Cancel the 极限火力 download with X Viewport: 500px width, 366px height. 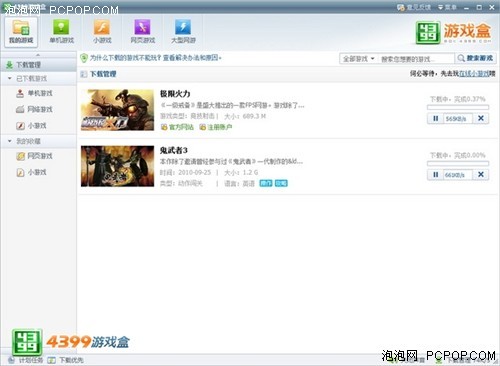481,119
